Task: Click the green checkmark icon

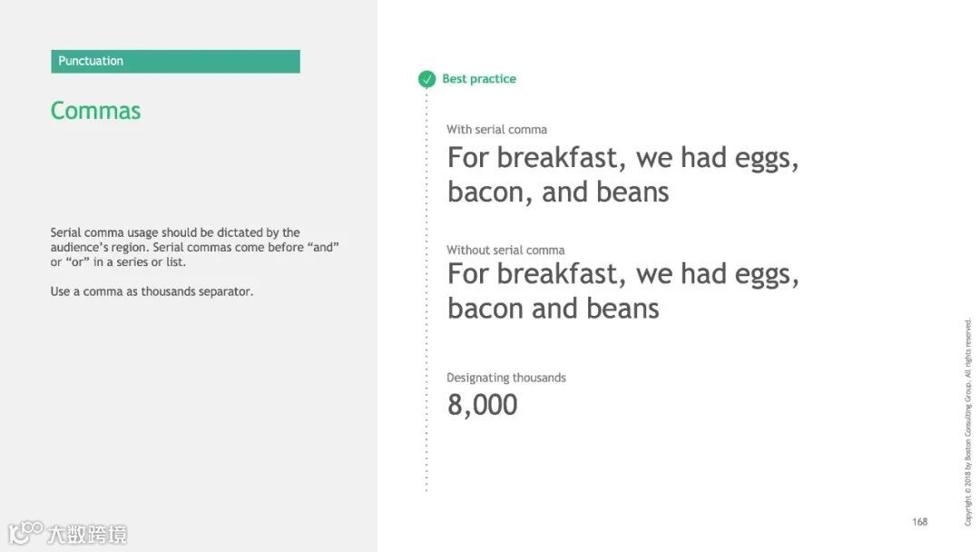Action: pyautogui.click(x=427, y=79)
